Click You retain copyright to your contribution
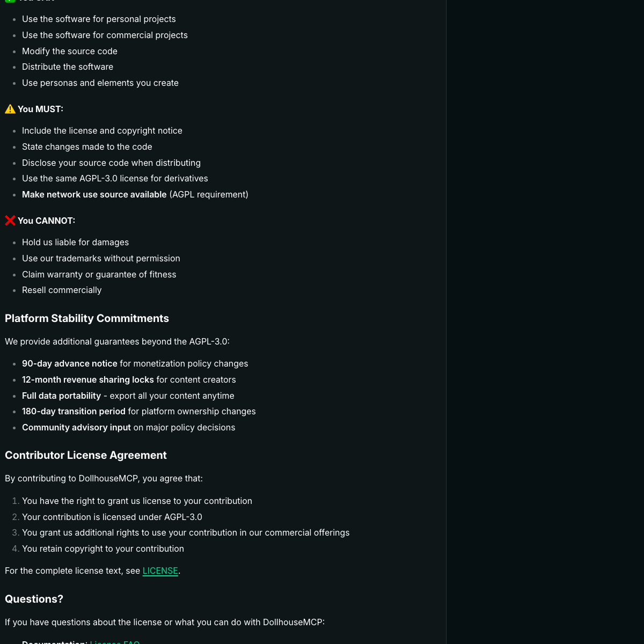 pos(103,549)
